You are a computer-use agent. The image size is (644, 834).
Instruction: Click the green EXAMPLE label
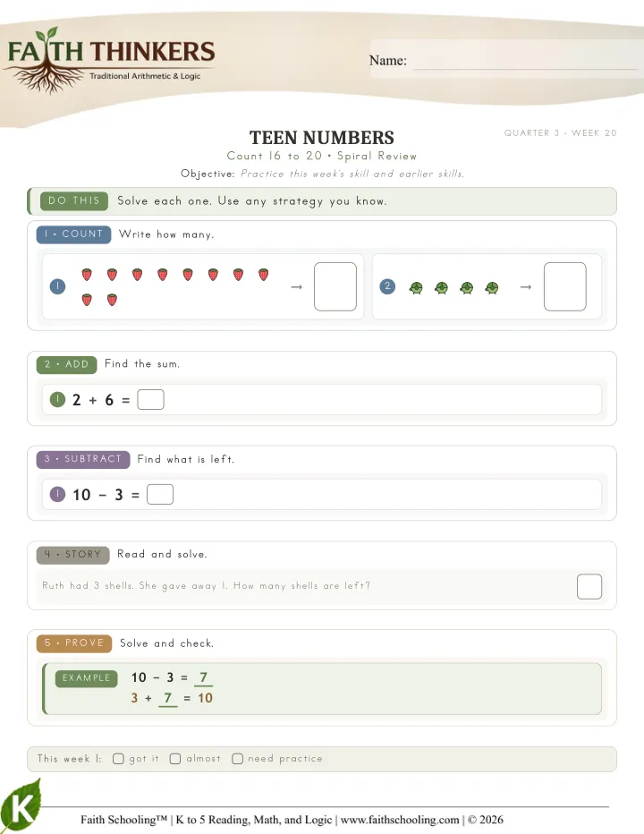point(86,678)
